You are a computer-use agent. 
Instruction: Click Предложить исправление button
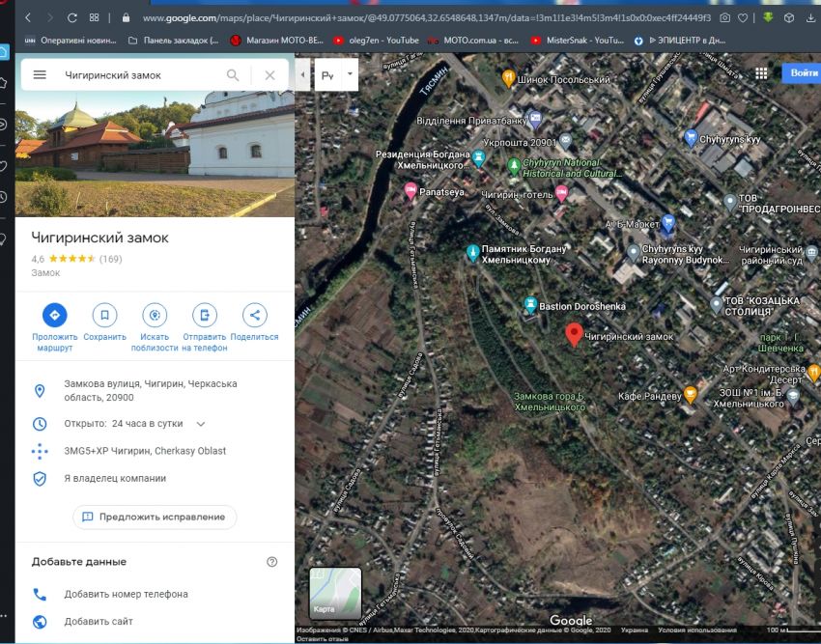[x=155, y=517]
